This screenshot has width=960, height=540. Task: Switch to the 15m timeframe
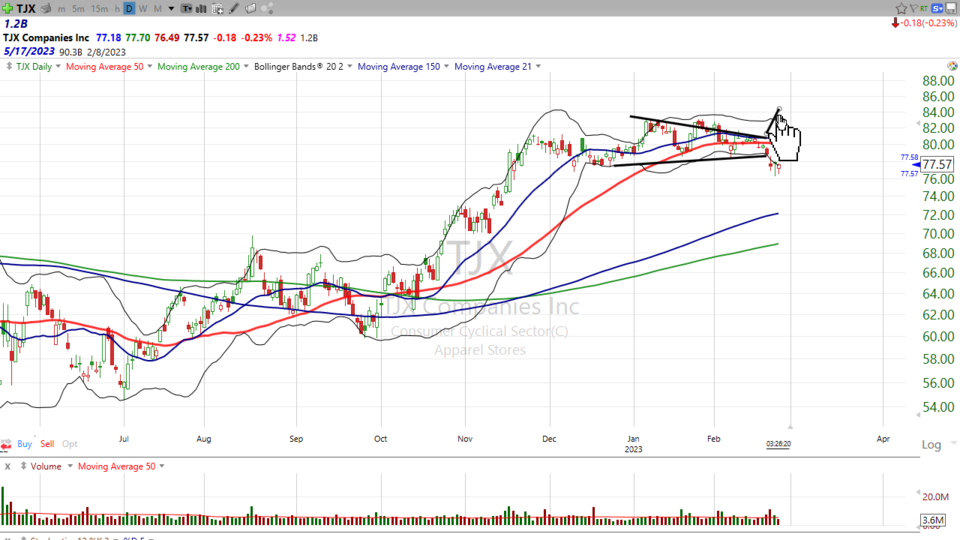[x=100, y=9]
